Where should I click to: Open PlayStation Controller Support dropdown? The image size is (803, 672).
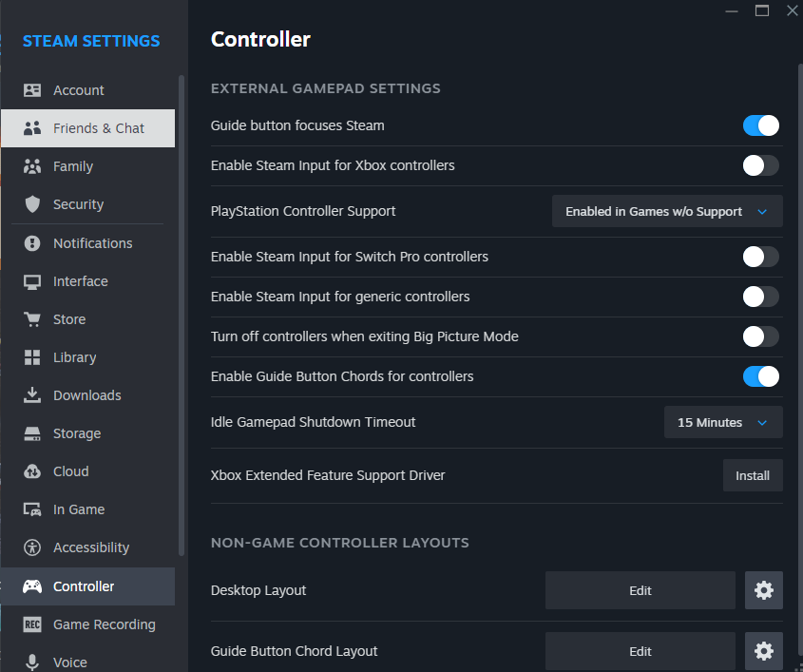pos(667,211)
